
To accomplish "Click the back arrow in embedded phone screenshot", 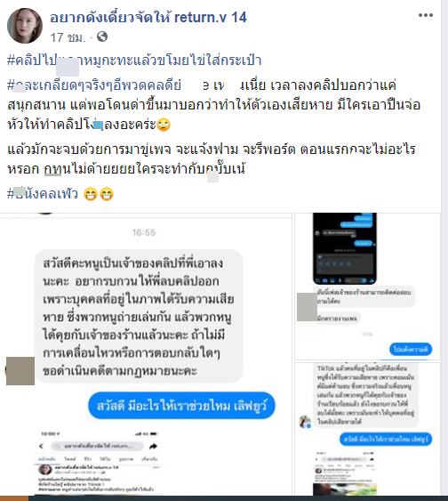I will tap(41, 446).
